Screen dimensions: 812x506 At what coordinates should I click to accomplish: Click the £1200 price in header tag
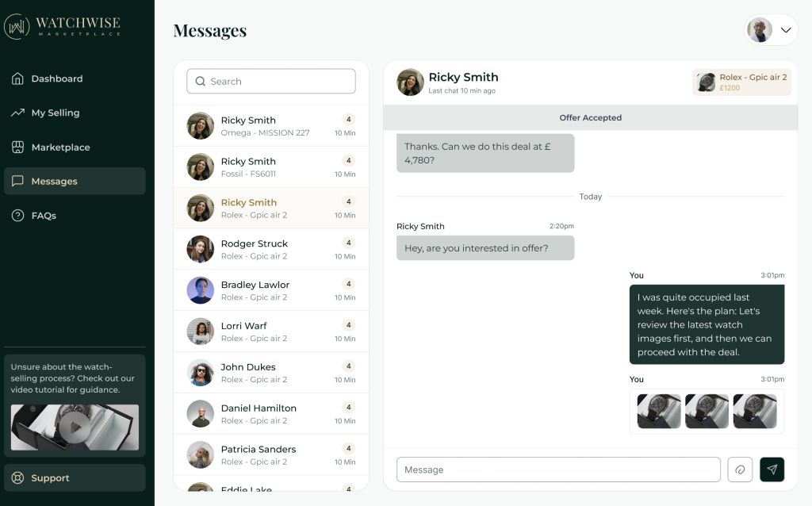pos(730,88)
